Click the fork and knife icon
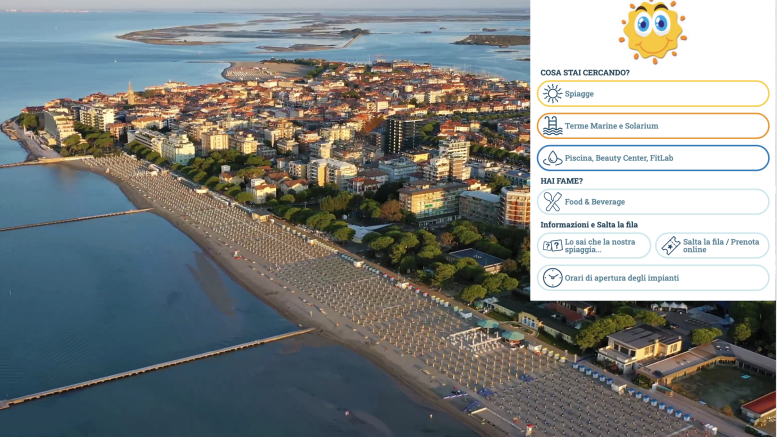 tap(552, 202)
